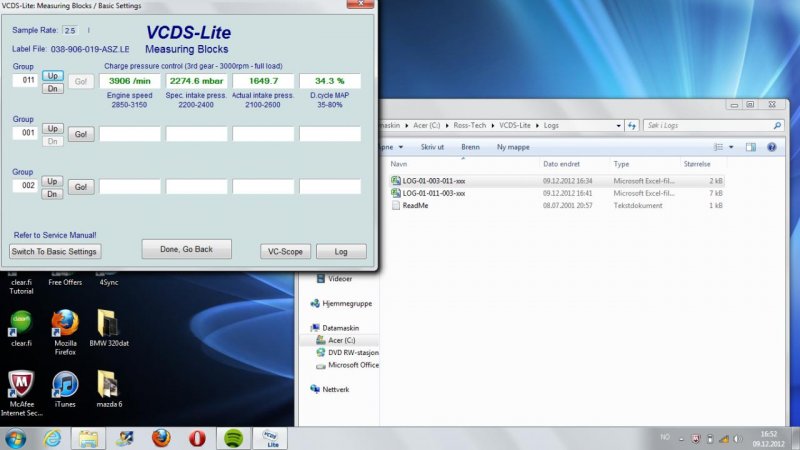Click the 1649.7 actual intake pressure value

pos(263,81)
